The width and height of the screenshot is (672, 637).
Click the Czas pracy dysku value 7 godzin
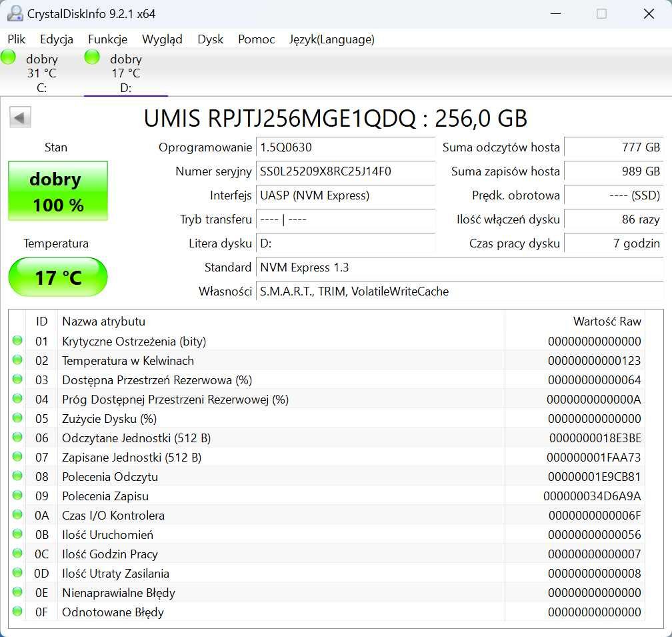click(614, 243)
